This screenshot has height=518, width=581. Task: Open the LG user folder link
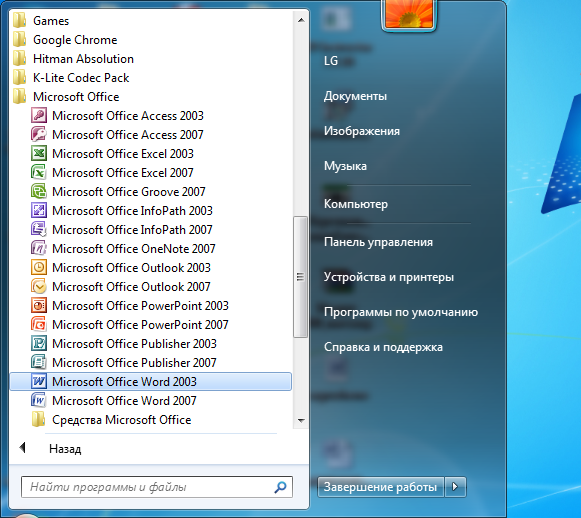click(x=331, y=61)
